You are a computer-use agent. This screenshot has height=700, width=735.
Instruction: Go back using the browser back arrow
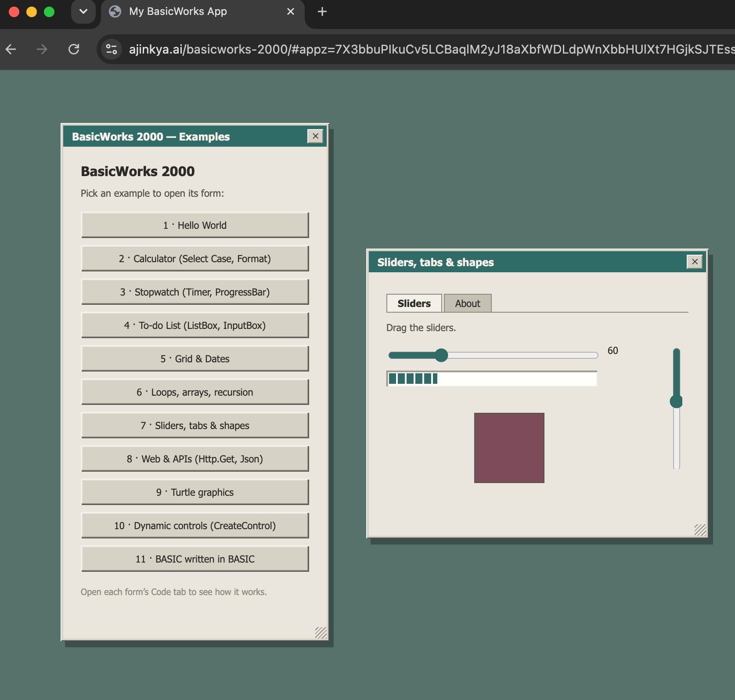(x=11, y=49)
